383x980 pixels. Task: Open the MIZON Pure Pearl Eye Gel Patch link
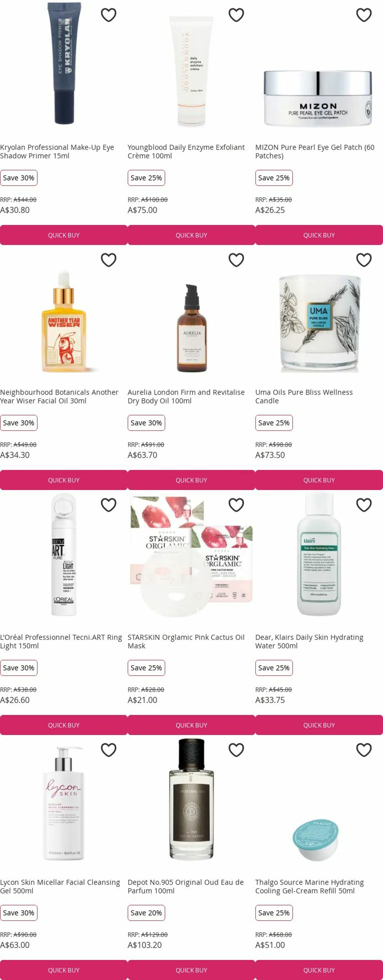click(x=315, y=152)
